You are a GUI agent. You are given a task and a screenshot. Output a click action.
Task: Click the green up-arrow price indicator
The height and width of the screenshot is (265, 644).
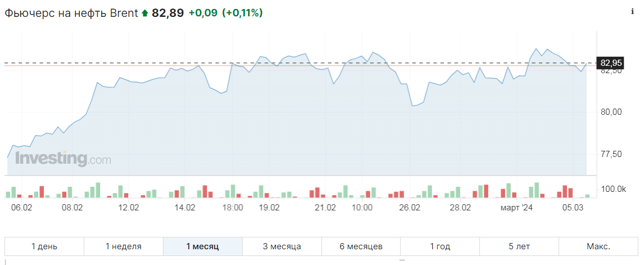pyautogui.click(x=144, y=13)
